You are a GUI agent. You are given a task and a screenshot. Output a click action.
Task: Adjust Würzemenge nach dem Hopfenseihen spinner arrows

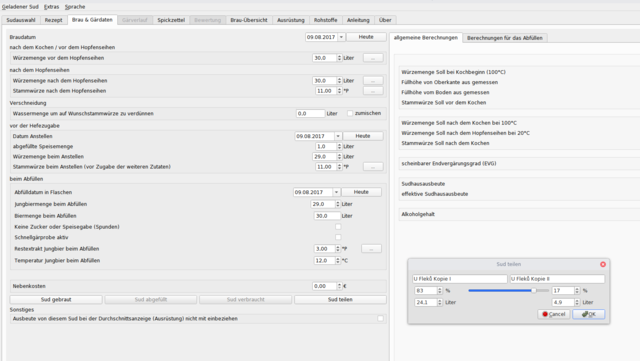coord(339,80)
